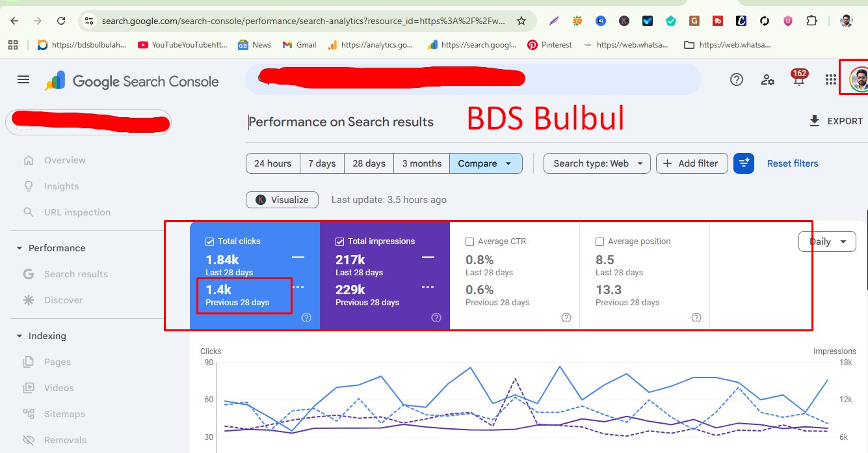This screenshot has width=868, height=453.
Task: Click the SQ extension icon
Action: pos(577,21)
